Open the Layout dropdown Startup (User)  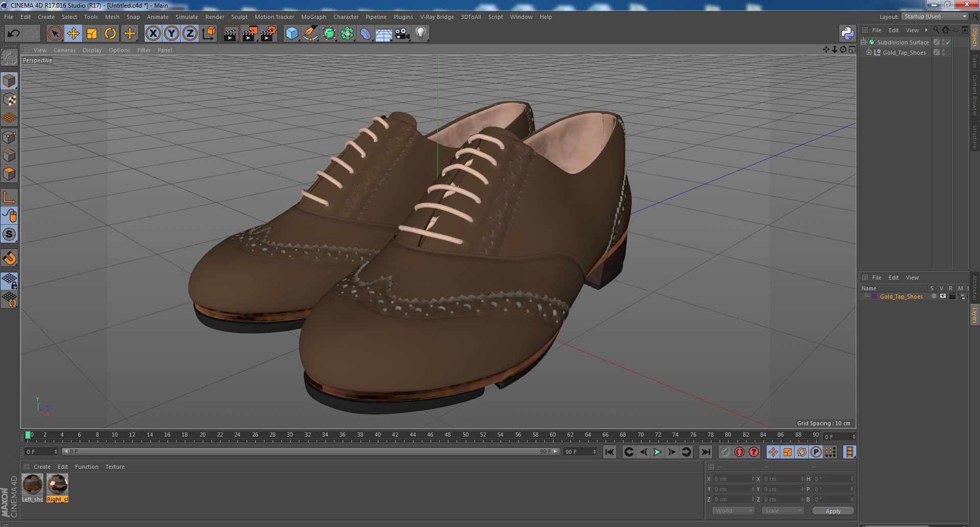tap(935, 16)
